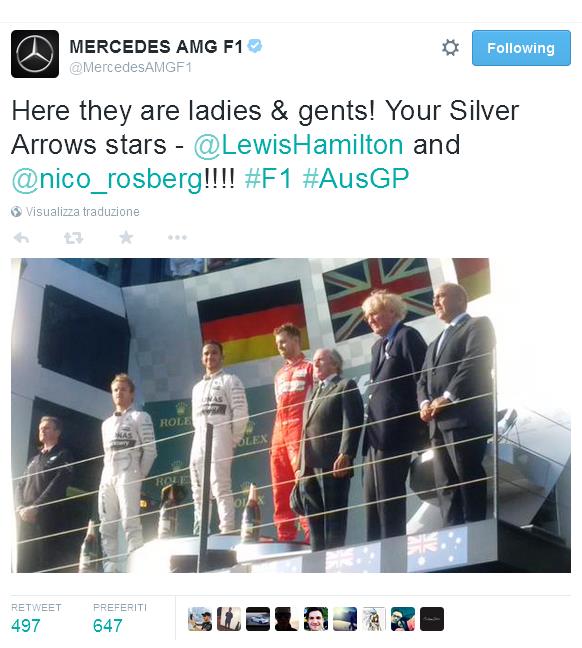
Task: Click the Mercedes star logo avatar
Action: [x=35, y=54]
